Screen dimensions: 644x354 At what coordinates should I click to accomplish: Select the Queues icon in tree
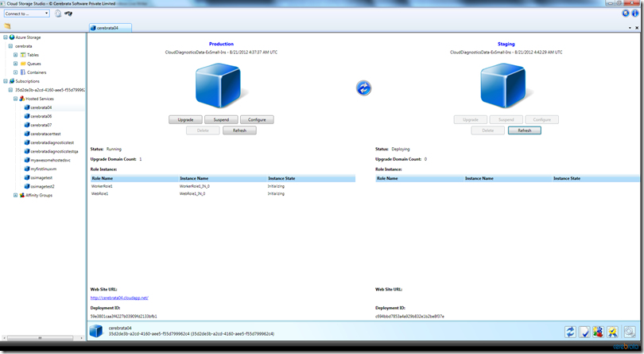(23, 64)
